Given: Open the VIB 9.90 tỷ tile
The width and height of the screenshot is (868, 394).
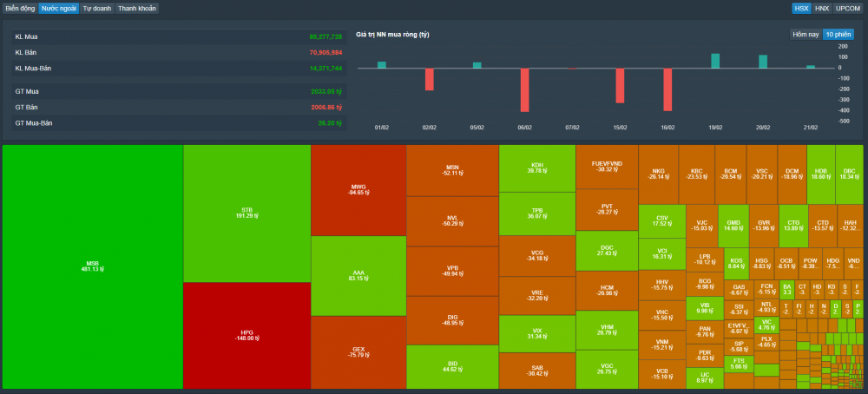Looking at the screenshot, I should coord(705,308).
